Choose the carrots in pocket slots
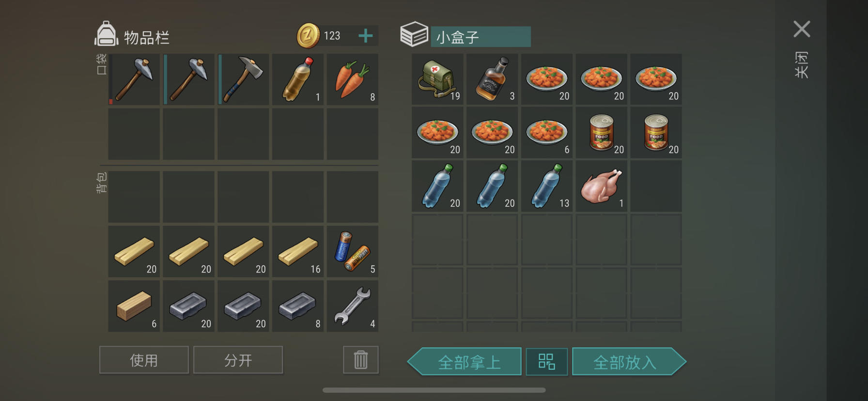868x401 pixels. point(352,79)
